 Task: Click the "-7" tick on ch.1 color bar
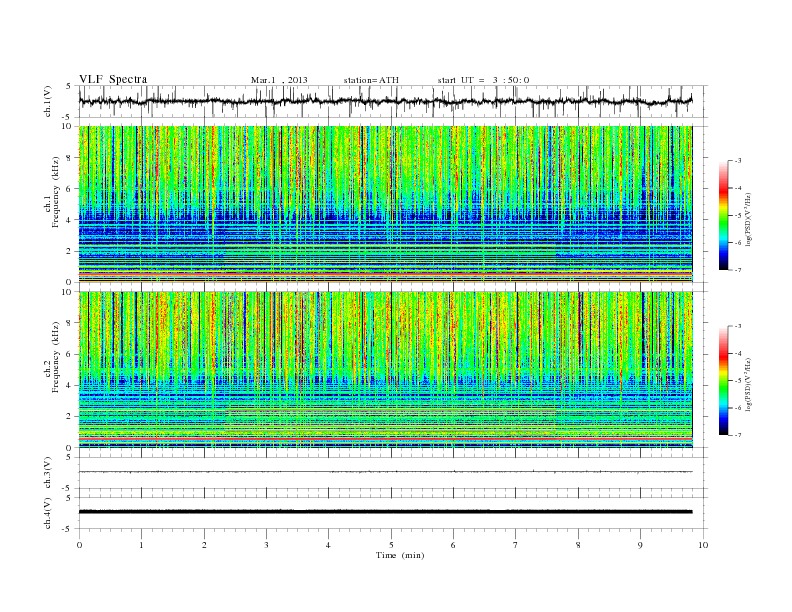pyautogui.click(x=738, y=270)
